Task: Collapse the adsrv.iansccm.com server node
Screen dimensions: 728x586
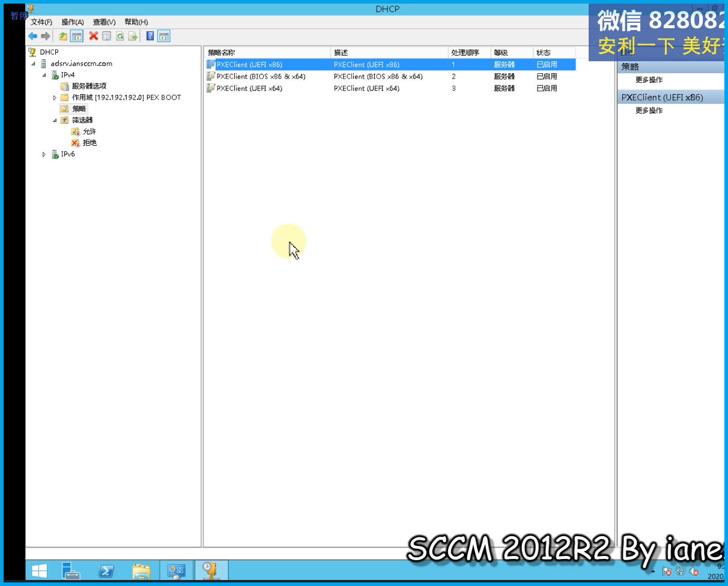Action: [33, 64]
